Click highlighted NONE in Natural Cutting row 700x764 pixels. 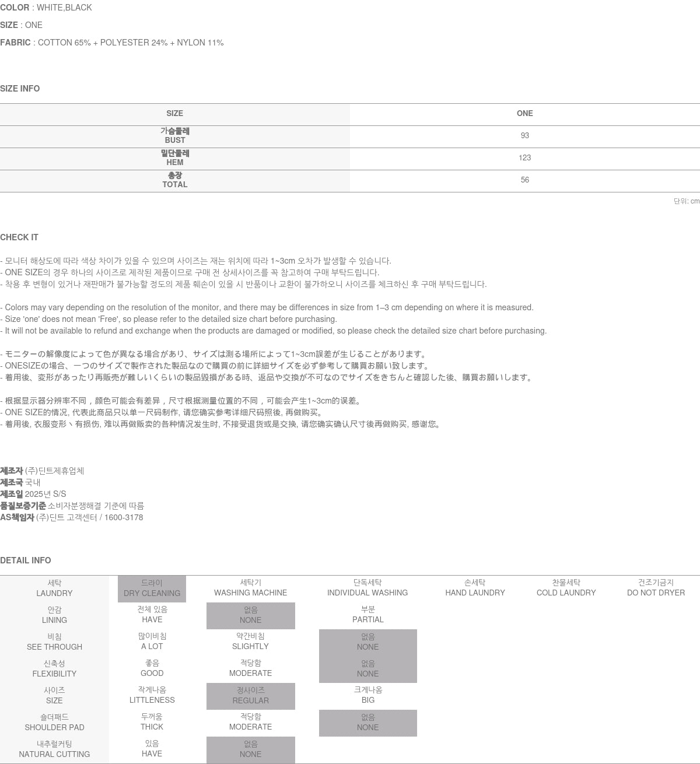pyautogui.click(x=250, y=749)
